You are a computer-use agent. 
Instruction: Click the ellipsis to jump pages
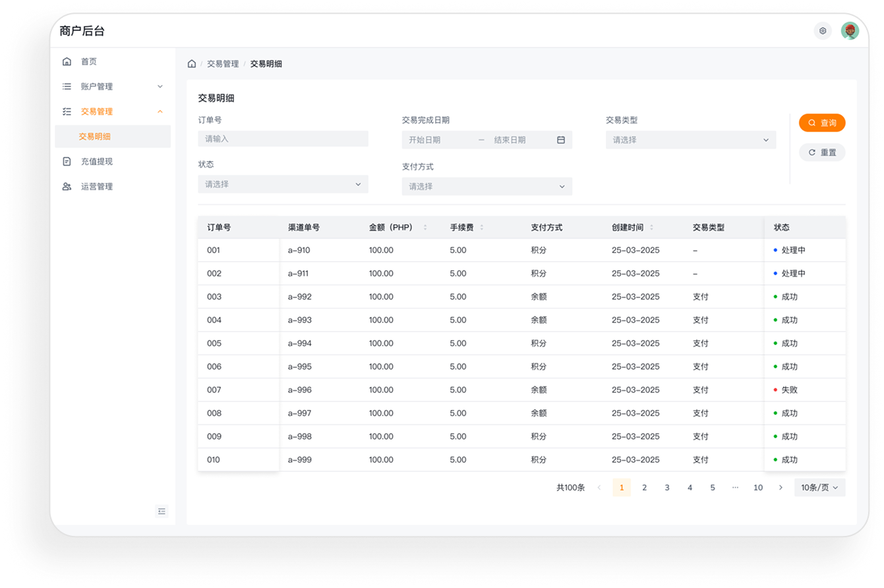735,488
